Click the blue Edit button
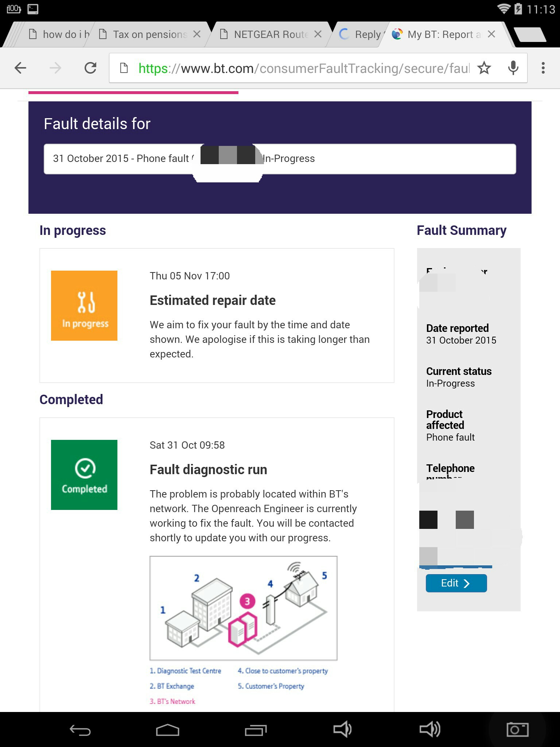The image size is (560, 747). [456, 583]
